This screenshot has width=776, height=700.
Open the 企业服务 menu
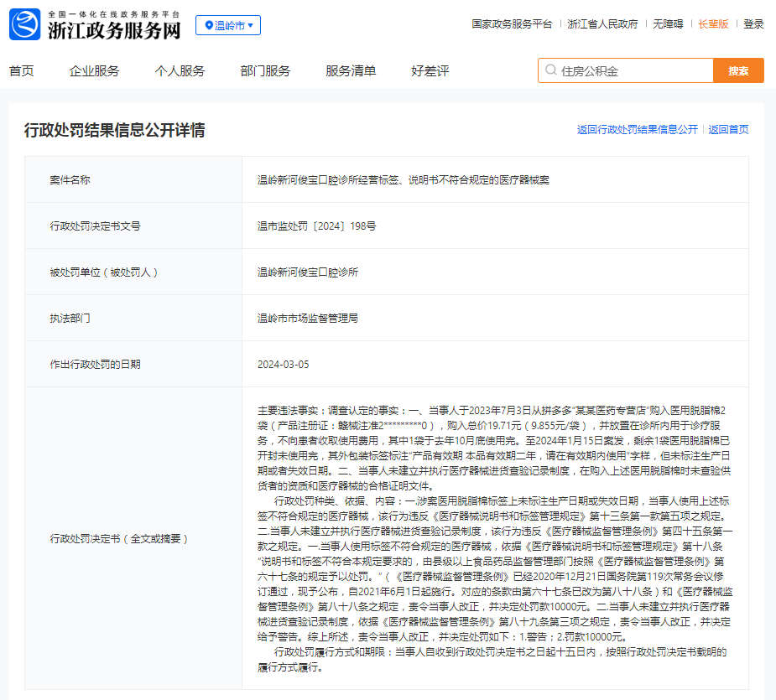coord(94,70)
